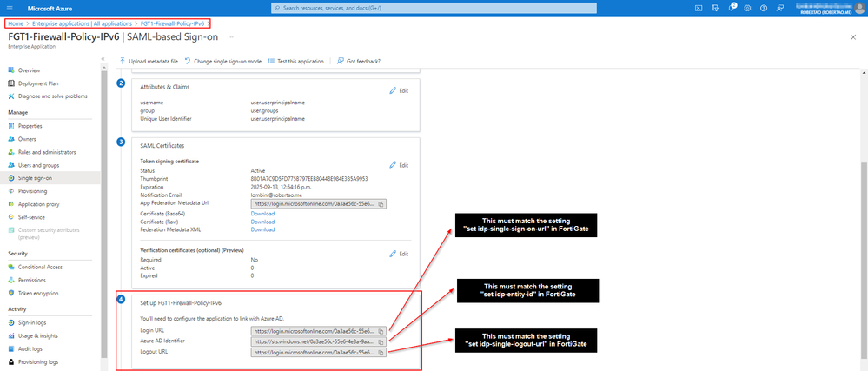The image size is (868, 371).
Task: Download Certificate (Raw)
Action: [262, 222]
